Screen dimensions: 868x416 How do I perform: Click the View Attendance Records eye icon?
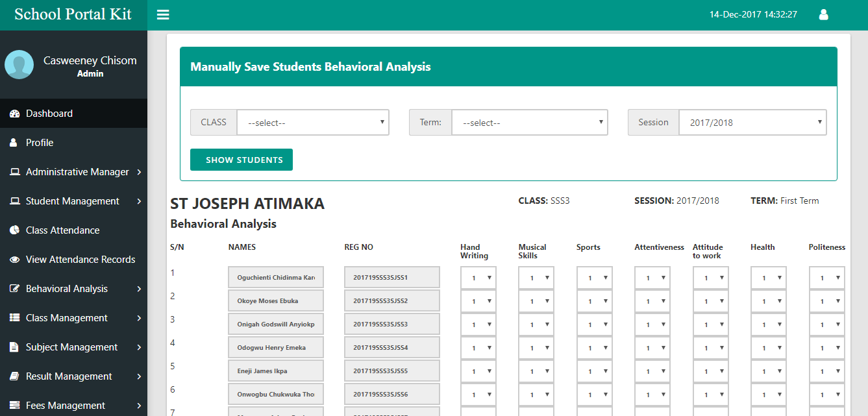(x=14, y=260)
